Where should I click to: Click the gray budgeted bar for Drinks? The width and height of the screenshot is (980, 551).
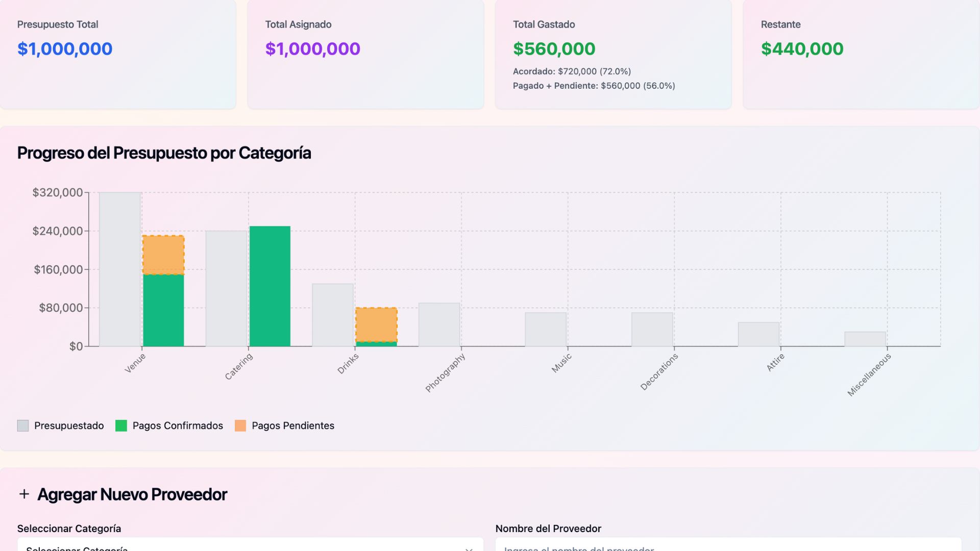click(x=333, y=315)
